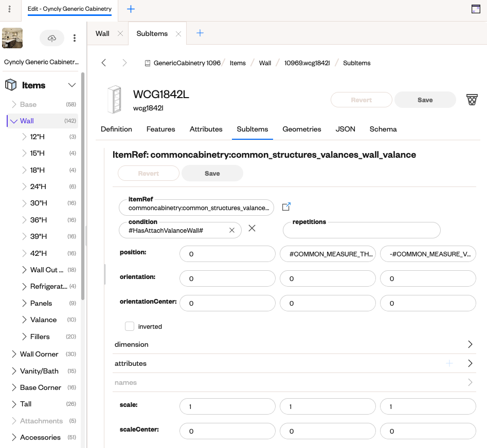487x448 pixels.
Task: Add an attribute with the plus icon
Action: point(449,363)
